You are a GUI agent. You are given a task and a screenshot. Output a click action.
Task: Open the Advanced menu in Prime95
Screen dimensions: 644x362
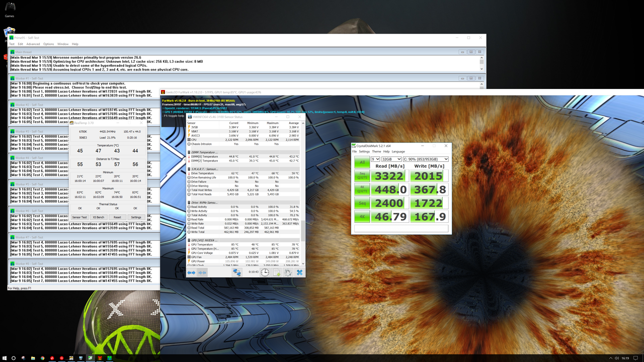pyautogui.click(x=33, y=44)
